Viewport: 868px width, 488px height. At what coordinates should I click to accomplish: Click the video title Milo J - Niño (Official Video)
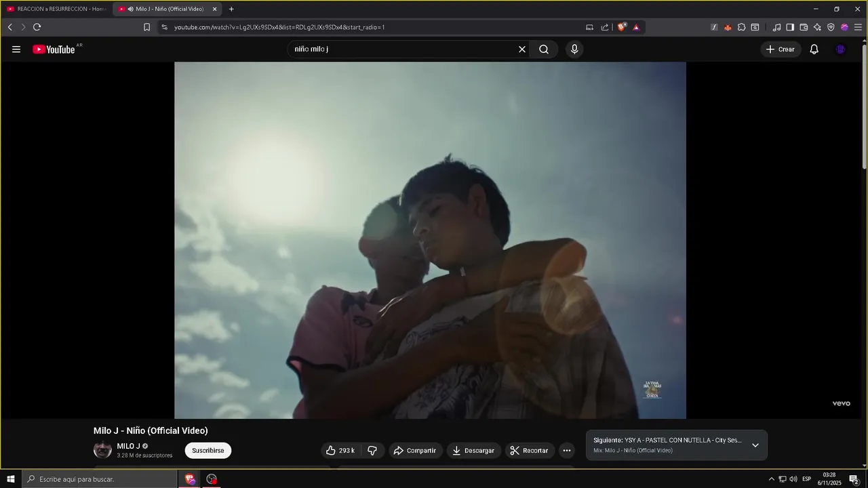(x=151, y=430)
